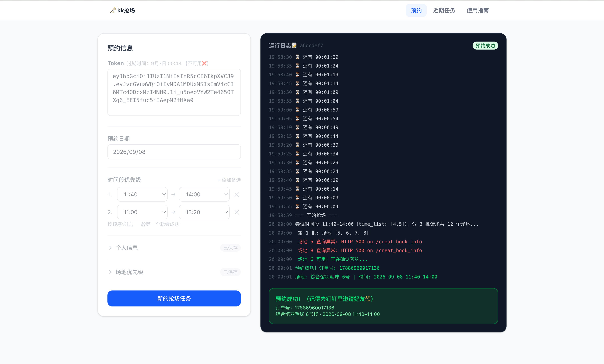Expand the 场地优先级 section
Screen dimensions: 604x364
click(x=174, y=272)
